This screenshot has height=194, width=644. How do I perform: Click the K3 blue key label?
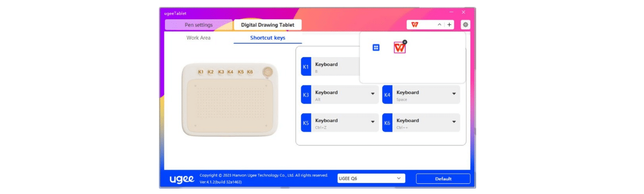(306, 94)
